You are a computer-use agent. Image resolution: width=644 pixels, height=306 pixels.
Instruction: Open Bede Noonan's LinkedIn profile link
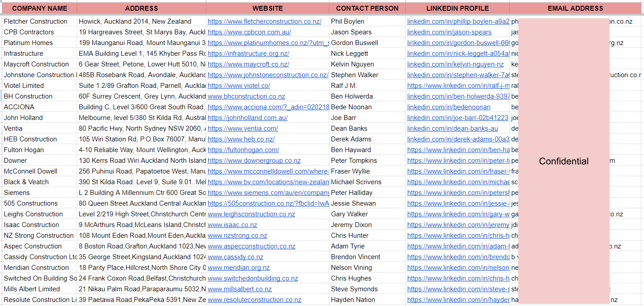(449, 107)
